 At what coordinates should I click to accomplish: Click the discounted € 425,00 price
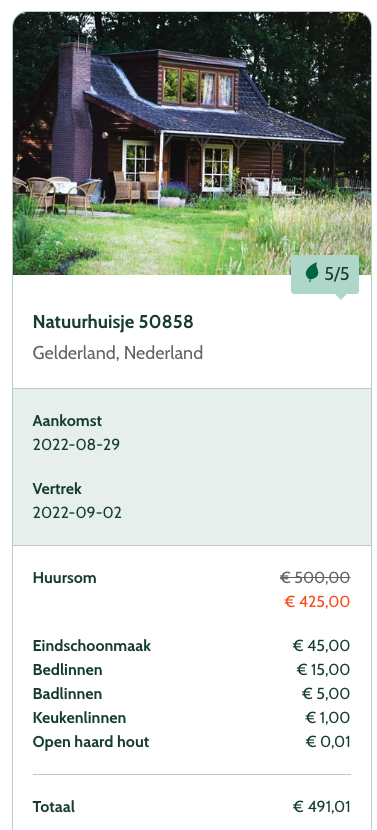pos(317,602)
